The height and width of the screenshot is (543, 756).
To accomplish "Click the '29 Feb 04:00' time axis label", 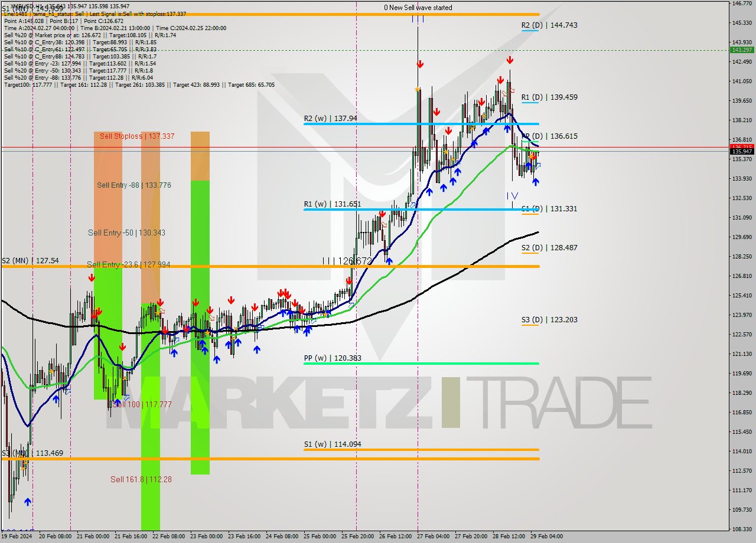I will (548, 537).
